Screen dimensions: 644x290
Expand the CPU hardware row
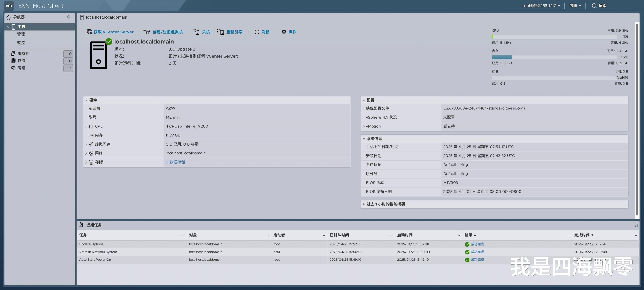pos(86,126)
